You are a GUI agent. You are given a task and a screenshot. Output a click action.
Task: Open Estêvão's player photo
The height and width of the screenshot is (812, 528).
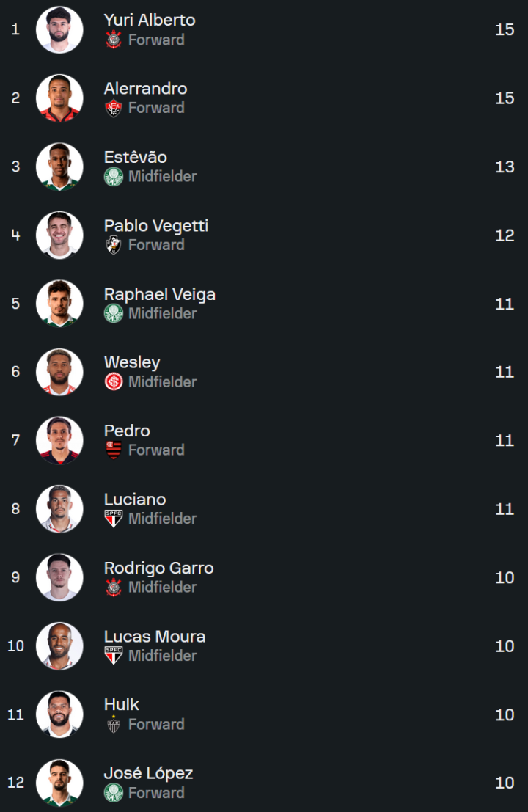(59, 167)
